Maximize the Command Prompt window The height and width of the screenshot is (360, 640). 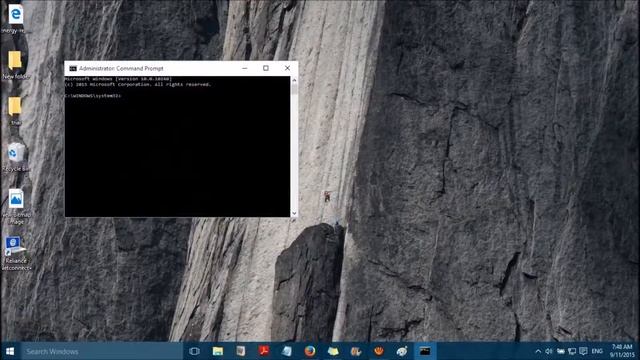point(266,68)
